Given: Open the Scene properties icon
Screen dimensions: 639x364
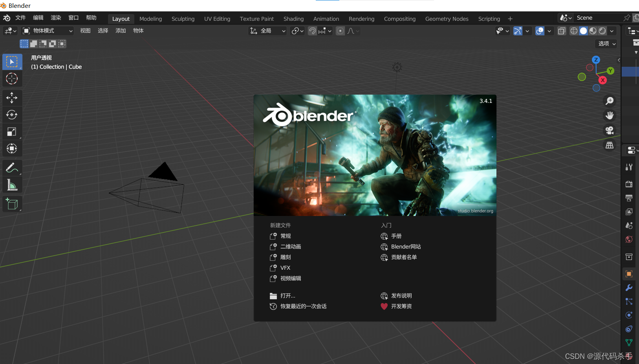Looking at the screenshot, I should [629, 225].
